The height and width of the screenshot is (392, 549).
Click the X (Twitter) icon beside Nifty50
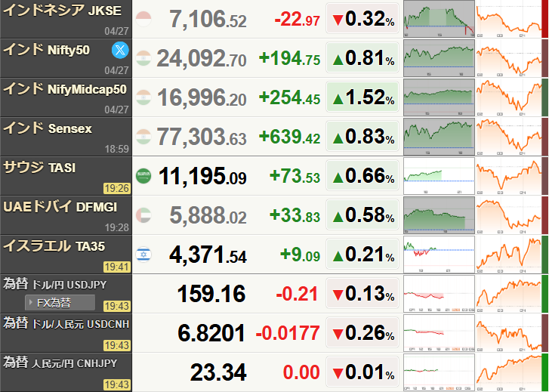[120, 50]
